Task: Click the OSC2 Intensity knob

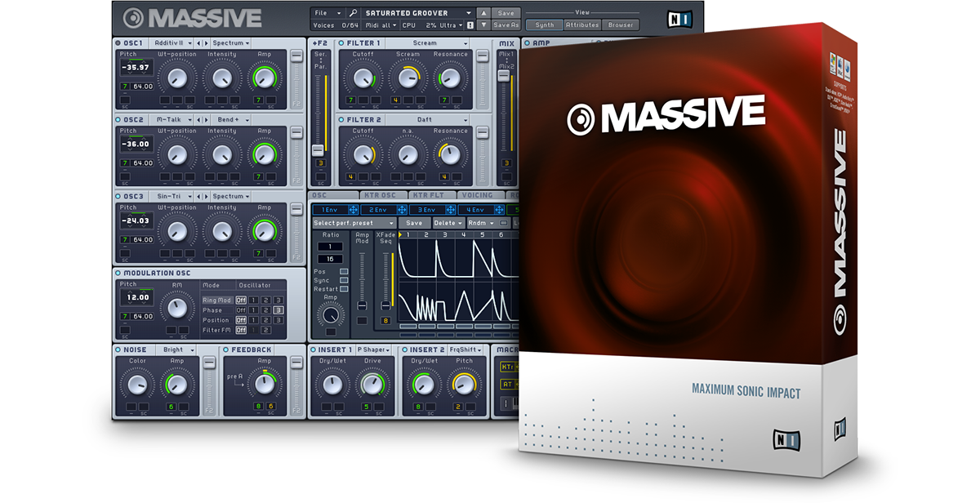Action: [221, 155]
